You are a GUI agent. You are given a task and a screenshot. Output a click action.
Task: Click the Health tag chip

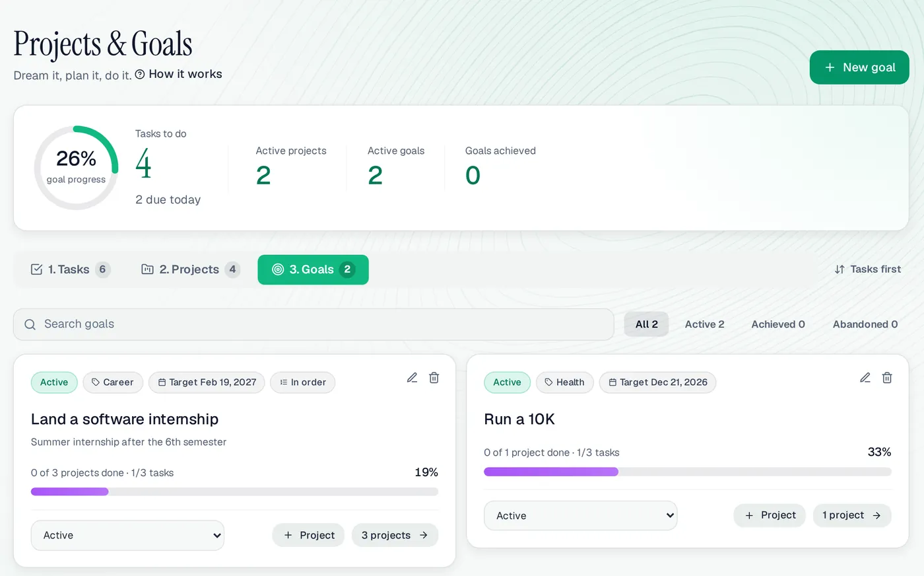[565, 382]
